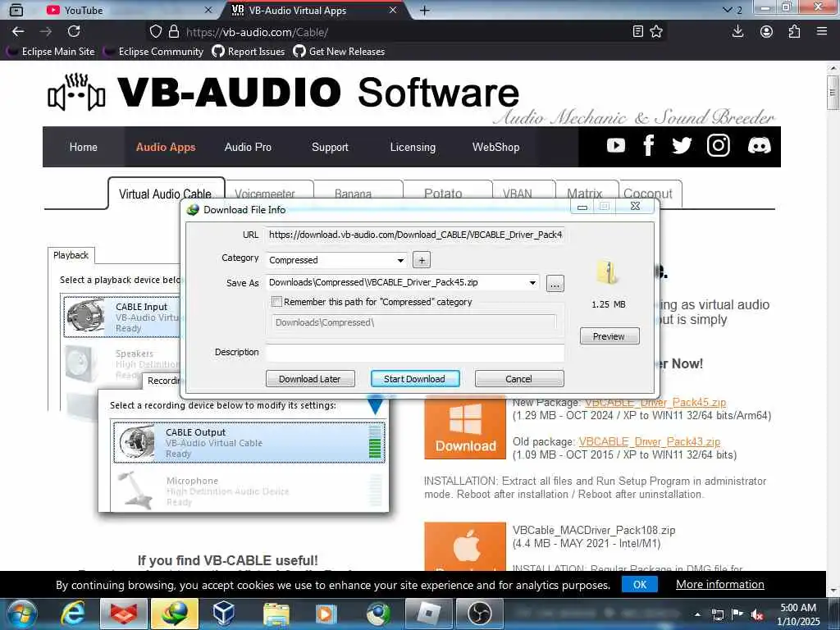Switch to the YouTube browser tab
Screen dimensions: 840x630
[x=129, y=10]
